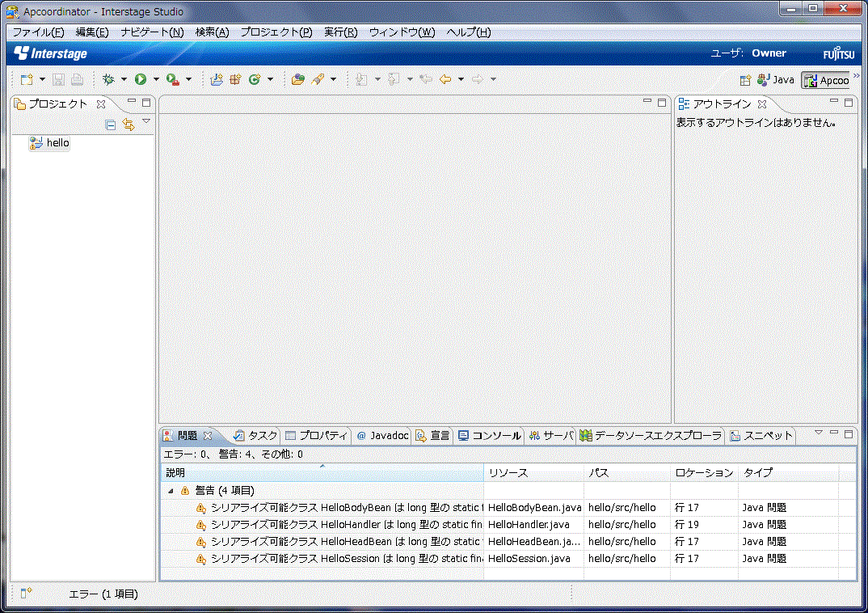Open the Debug dropdown arrow
The height and width of the screenshot is (613, 868).
[x=124, y=80]
